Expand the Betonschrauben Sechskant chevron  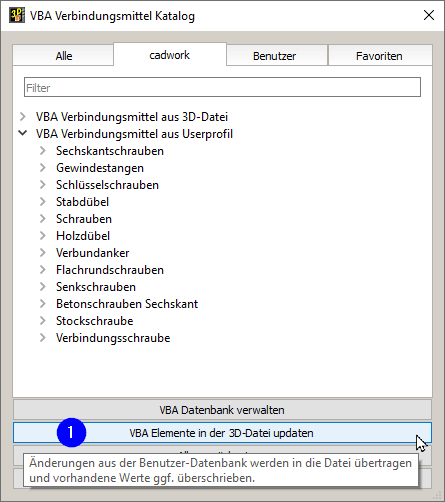43,304
